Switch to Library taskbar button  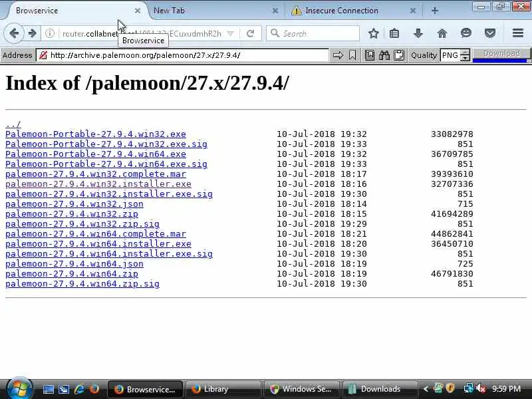[223, 389]
